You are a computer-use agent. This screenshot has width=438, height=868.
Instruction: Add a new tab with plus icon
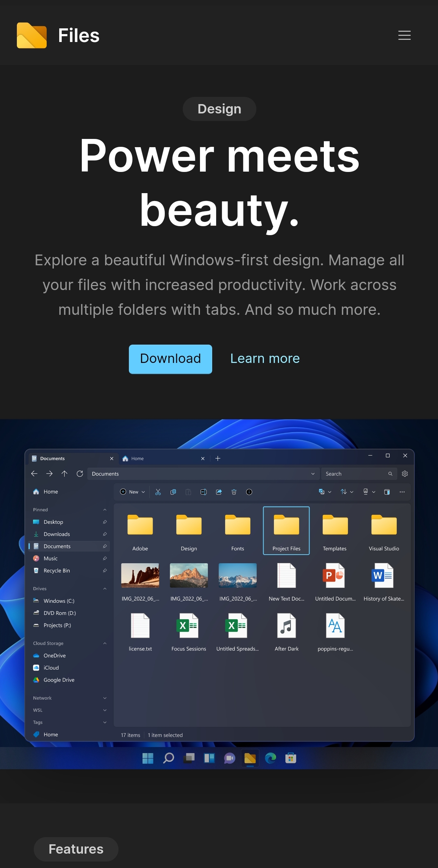[218, 458]
